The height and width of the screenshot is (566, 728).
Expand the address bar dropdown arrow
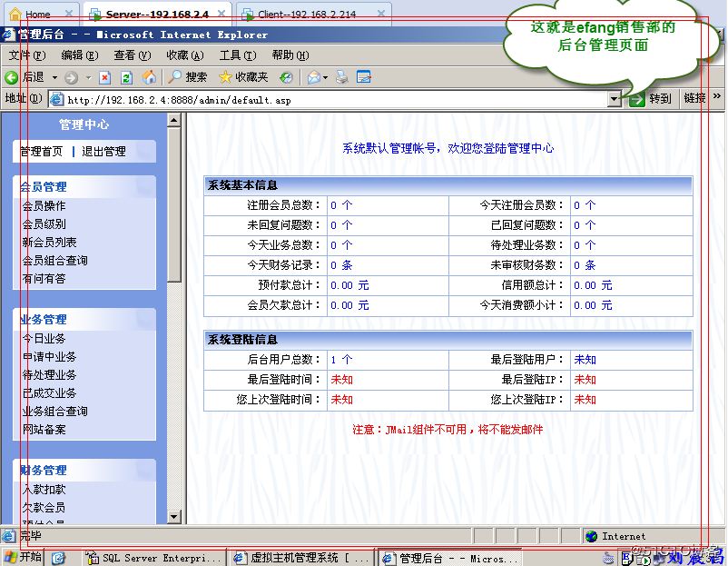click(x=614, y=99)
